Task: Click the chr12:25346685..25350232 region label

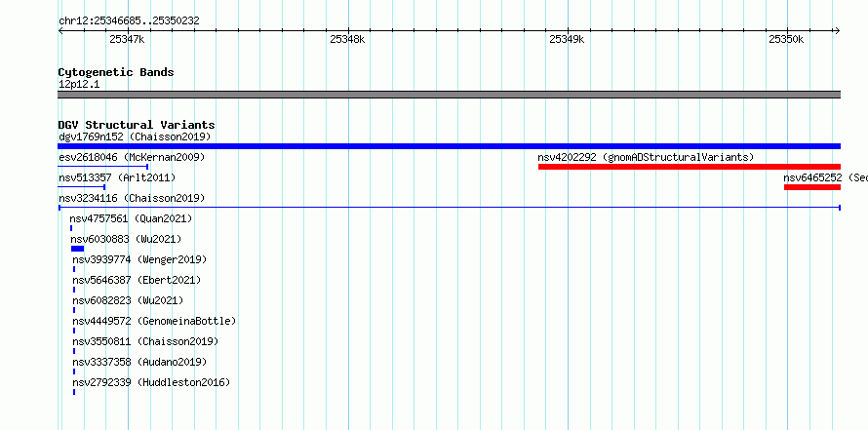Action: click(x=129, y=21)
